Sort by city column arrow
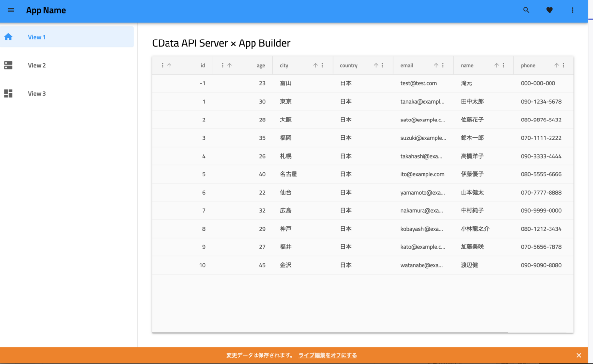The height and width of the screenshot is (364, 593). click(315, 65)
